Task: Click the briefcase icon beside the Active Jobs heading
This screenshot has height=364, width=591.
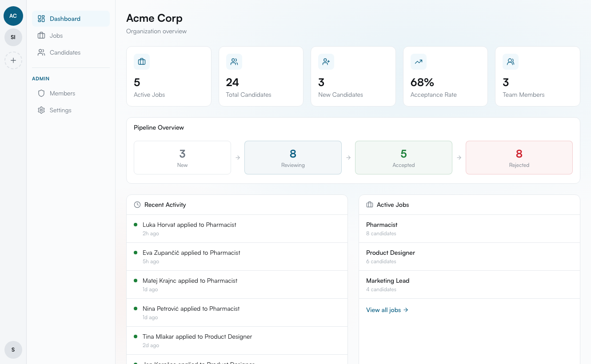Action: tap(370, 205)
